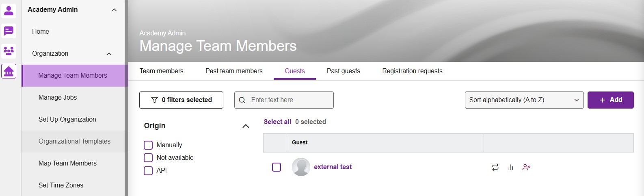The height and width of the screenshot is (196, 644).
Task: Check the API origin filter
Action: (x=148, y=171)
